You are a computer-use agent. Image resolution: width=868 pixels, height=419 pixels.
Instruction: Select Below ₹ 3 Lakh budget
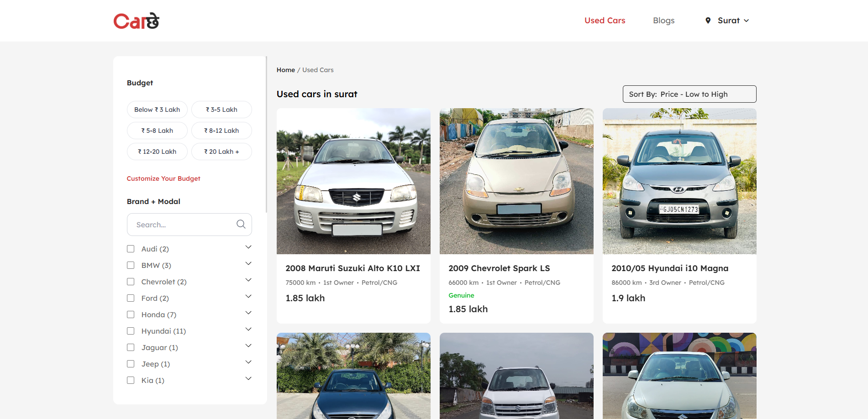tap(157, 110)
